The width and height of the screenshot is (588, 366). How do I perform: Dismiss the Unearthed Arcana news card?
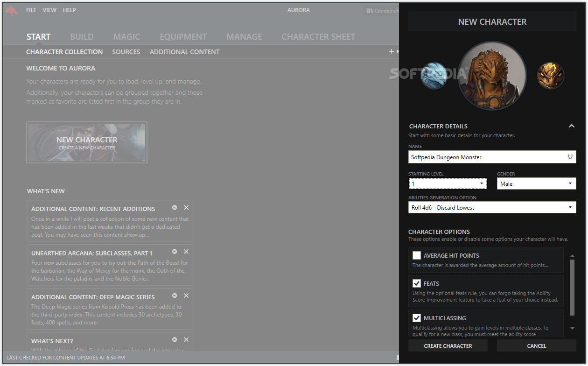[x=186, y=252]
